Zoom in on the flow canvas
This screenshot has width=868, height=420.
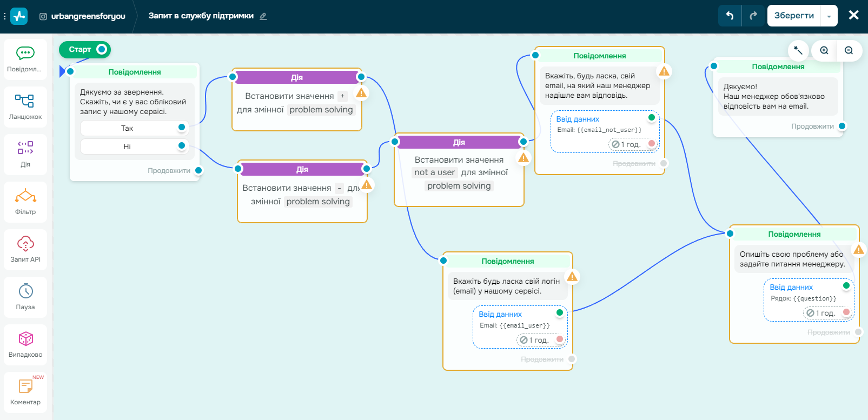tap(824, 50)
